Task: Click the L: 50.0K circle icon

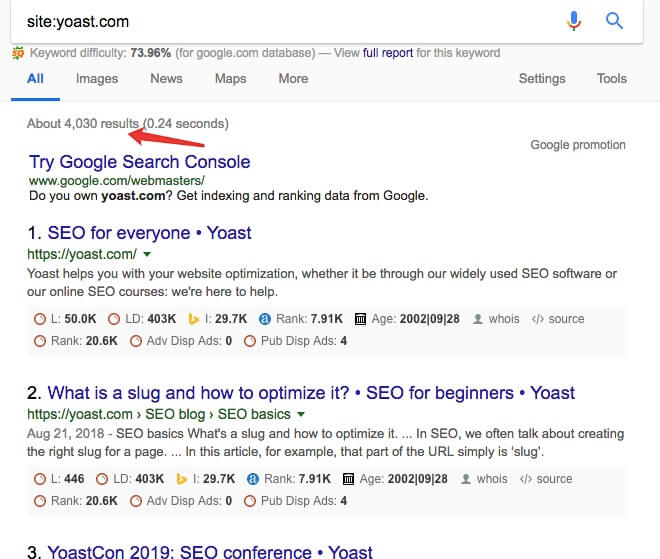Action: pos(40,319)
